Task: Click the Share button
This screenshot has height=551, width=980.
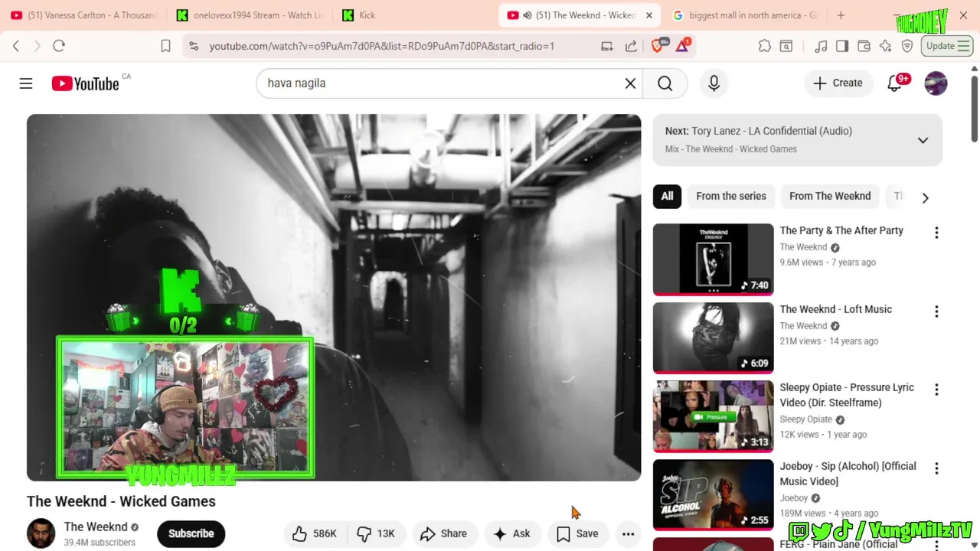Action: pyautogui.click(x=443, y=534)
